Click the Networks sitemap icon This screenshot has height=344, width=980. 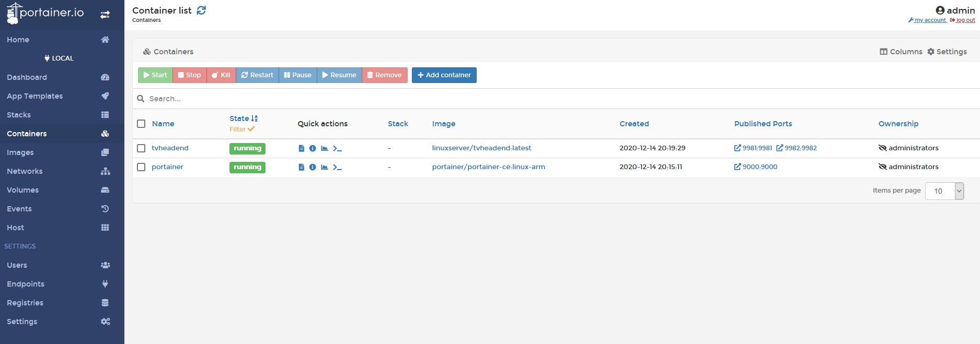[105, 171]
